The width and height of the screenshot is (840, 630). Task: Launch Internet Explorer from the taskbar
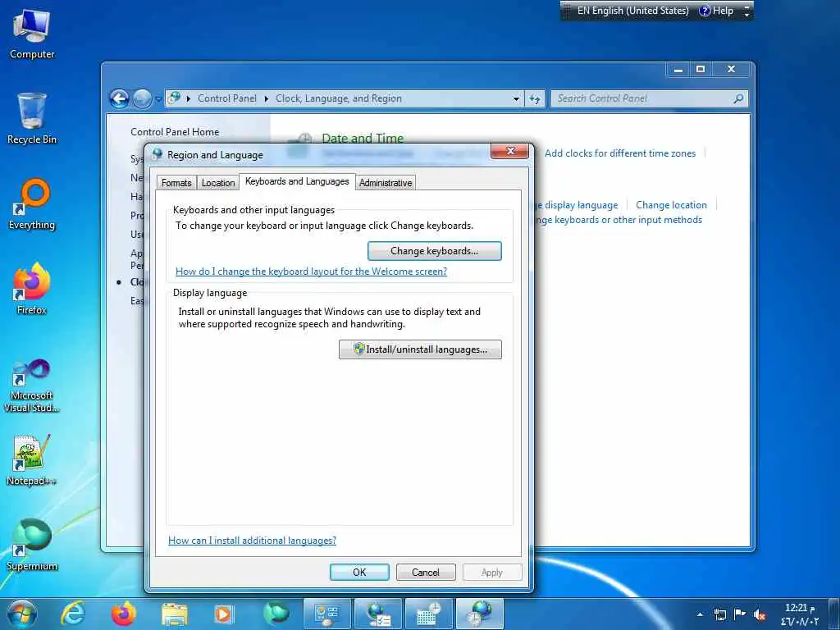pos(73,614)
